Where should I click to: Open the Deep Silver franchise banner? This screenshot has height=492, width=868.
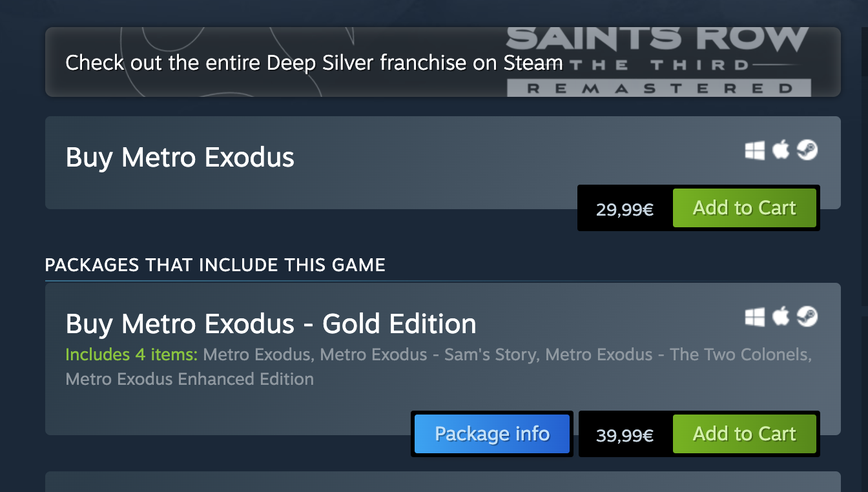[443, 63]
